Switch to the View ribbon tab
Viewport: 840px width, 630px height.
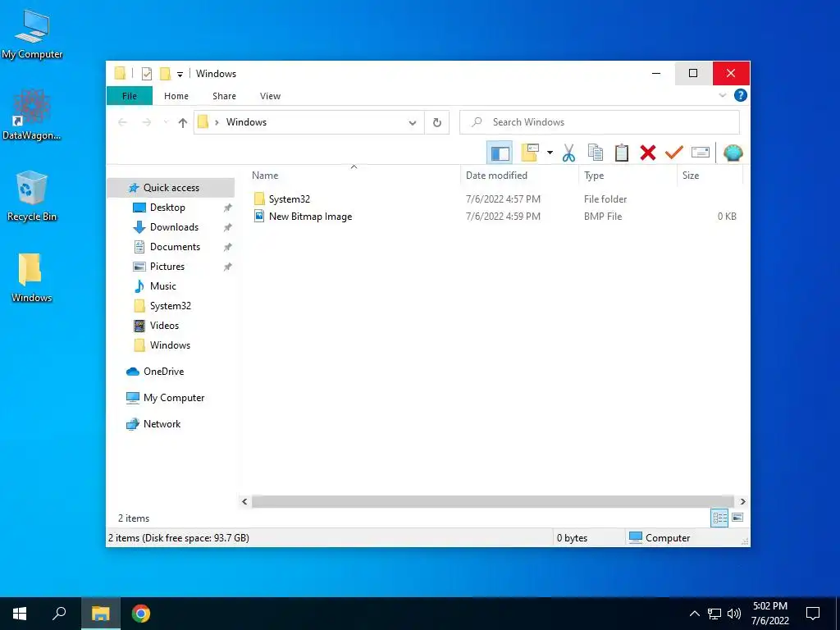[270, 96]
